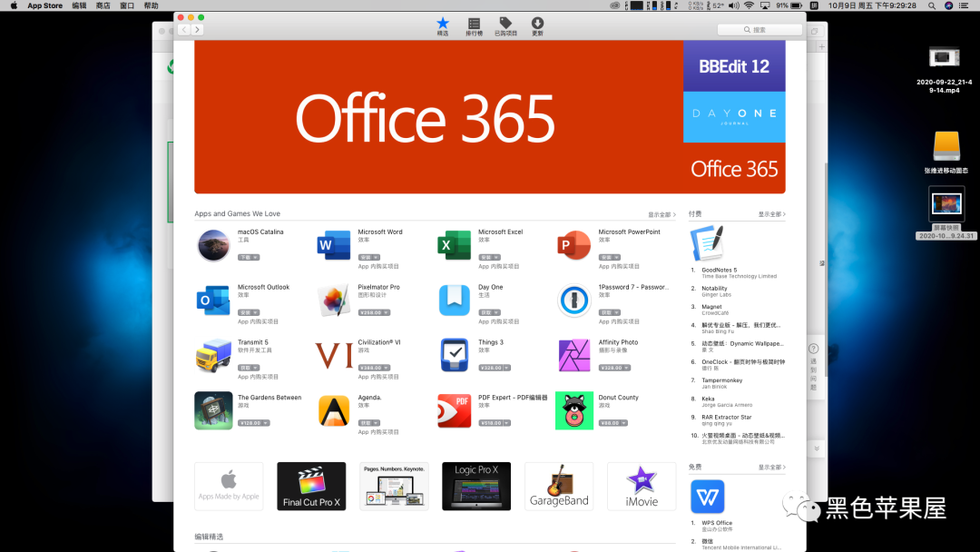
Task: Open the Updates download tab
Action: (537, 26)
